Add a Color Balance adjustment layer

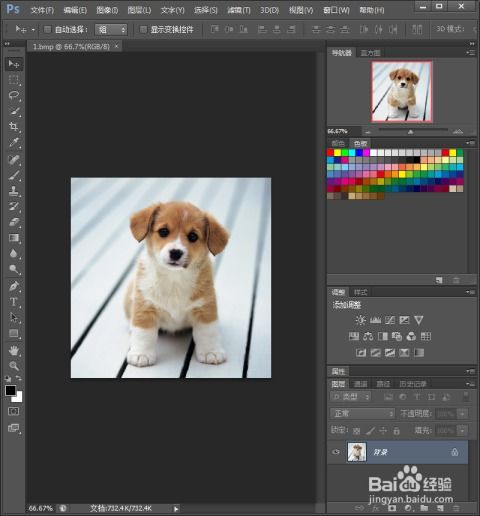click(x=368, y=336)
